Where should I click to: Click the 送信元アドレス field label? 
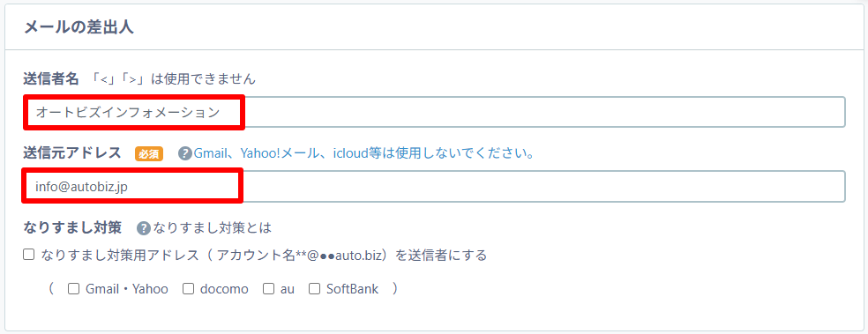pyautogui.click(x=72, y=153)
